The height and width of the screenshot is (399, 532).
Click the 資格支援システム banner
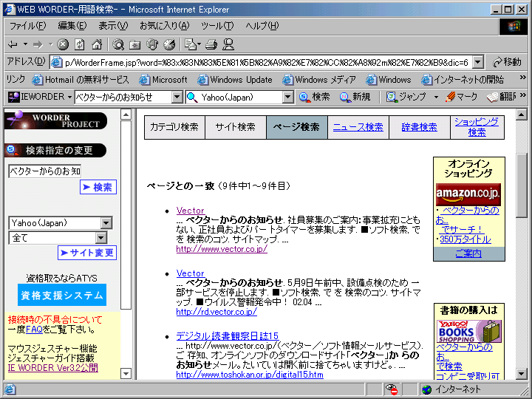(x=62, y=295)
